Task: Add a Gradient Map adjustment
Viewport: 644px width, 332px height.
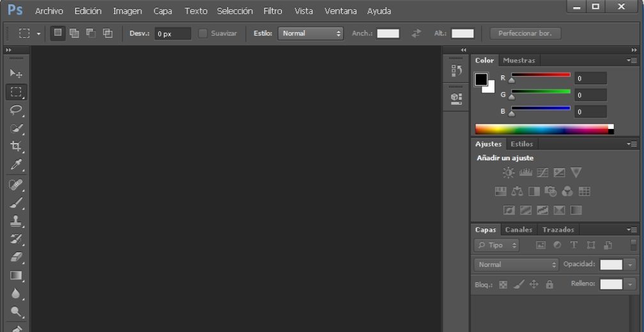Action: [576, 210]
